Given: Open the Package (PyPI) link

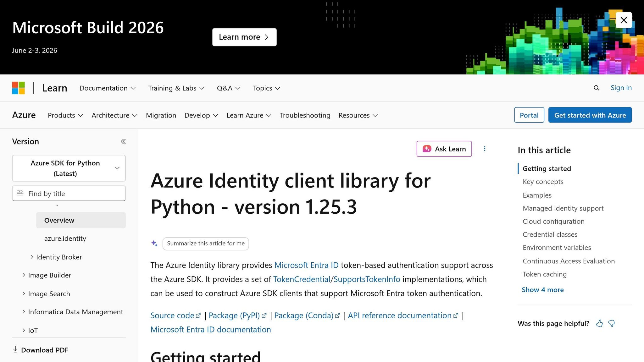Looking at the screenshot, I should pos(237,315).
